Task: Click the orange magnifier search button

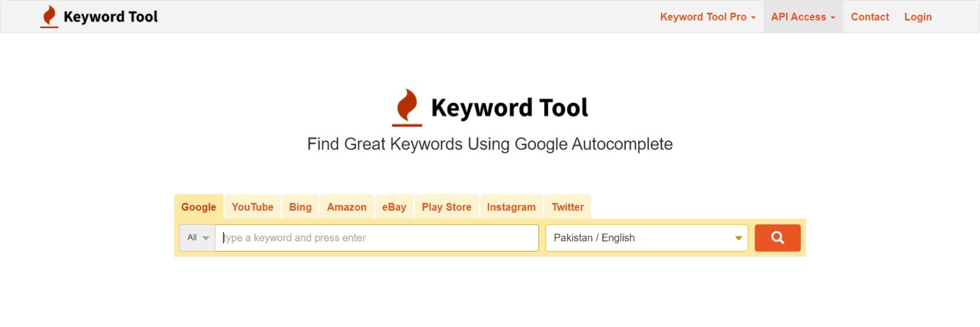Action: 777,238
